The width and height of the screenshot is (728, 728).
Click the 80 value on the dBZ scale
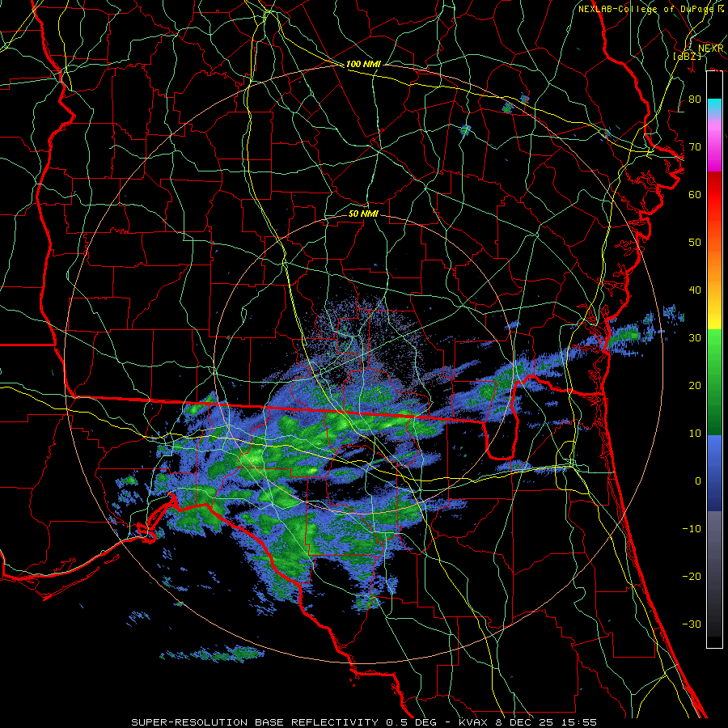pyautogui.click(x=695, y=99)
